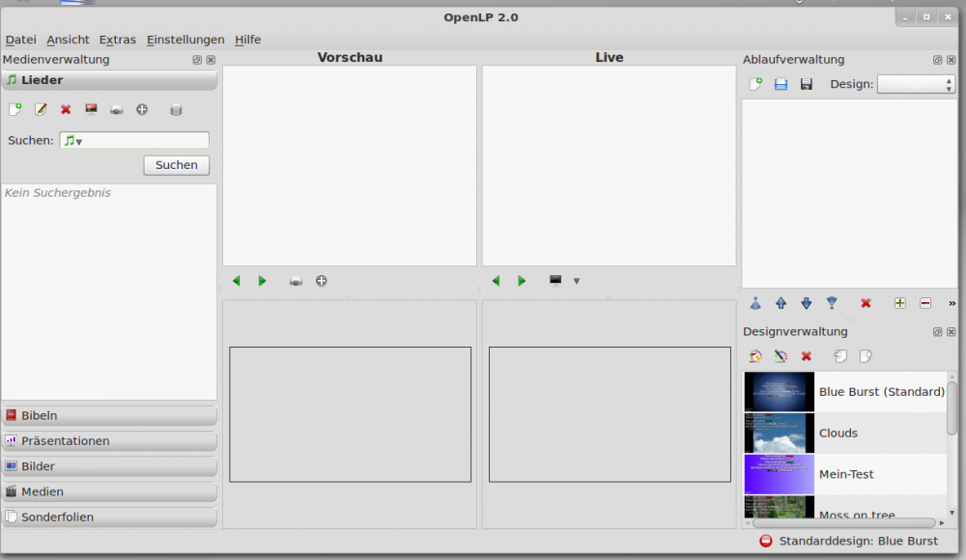
Task: Open the Datei menu
Action: pos(21,40)
